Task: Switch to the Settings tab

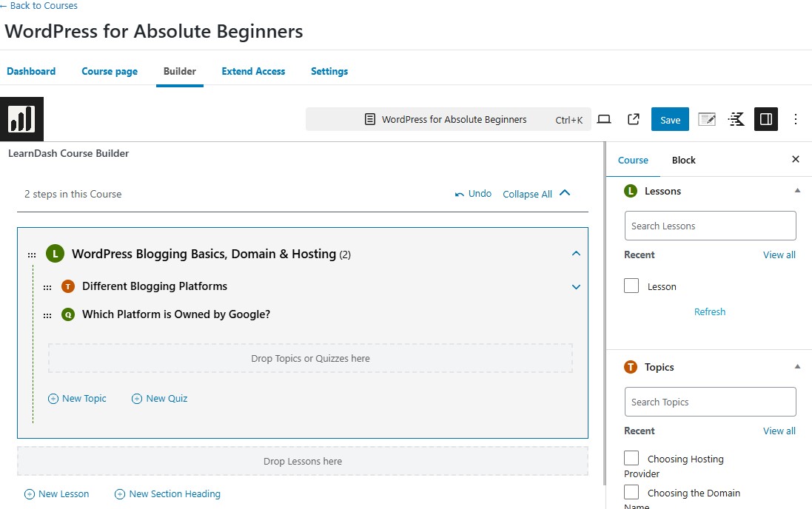Action: click(329, 71)
